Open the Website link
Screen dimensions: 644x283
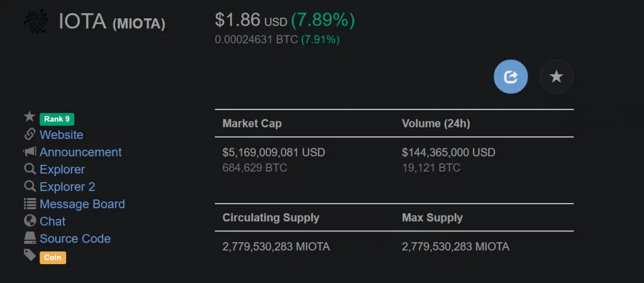tap(61, 135)
